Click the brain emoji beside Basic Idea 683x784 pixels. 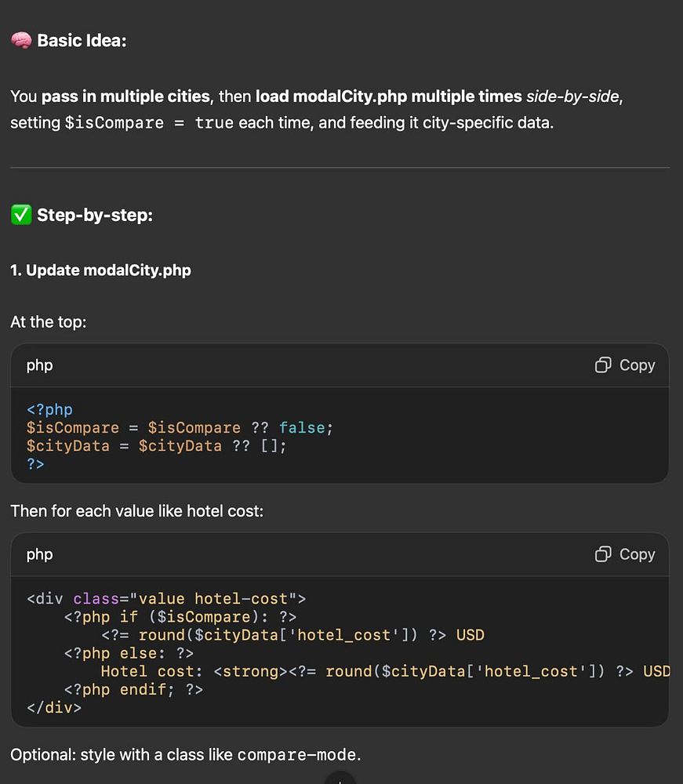[x=20, y=41]
